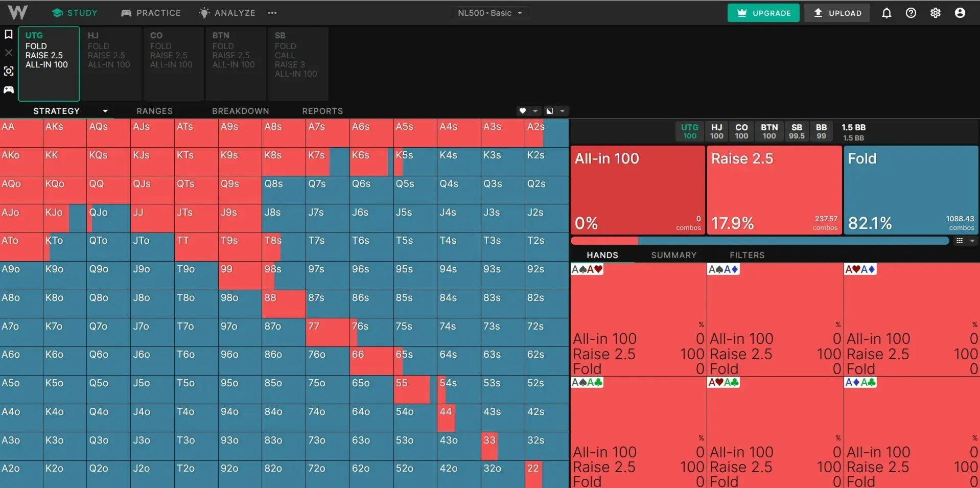Expand the arrow next to heart icon

click(535, 111)
